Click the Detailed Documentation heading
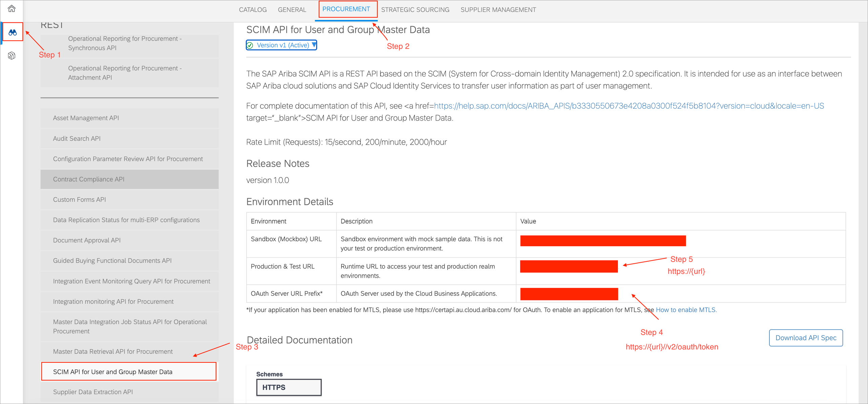This screenshot has height=404, width=868. point(299,340)
